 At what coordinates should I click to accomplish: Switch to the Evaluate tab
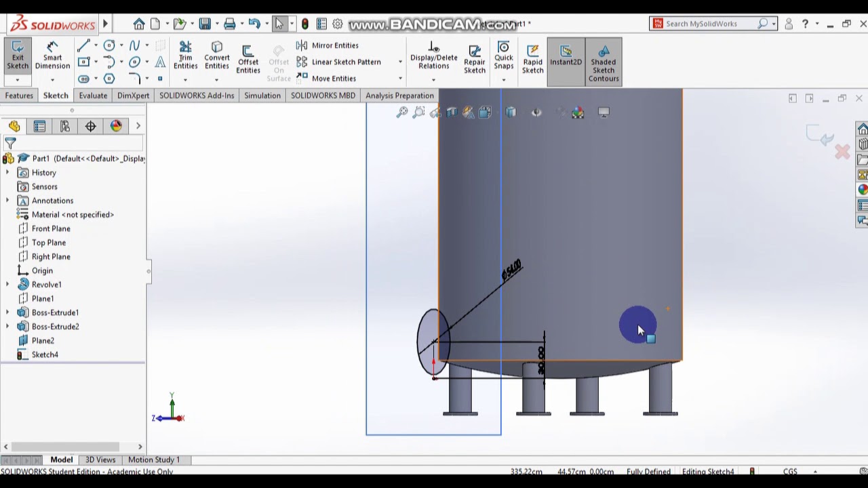click(93, 96)
